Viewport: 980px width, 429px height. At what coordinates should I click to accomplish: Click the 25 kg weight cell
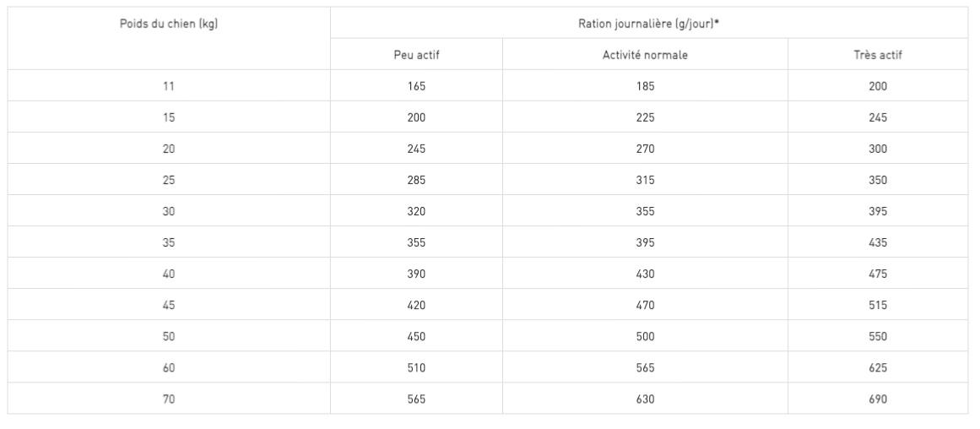[x=169, y=180]
